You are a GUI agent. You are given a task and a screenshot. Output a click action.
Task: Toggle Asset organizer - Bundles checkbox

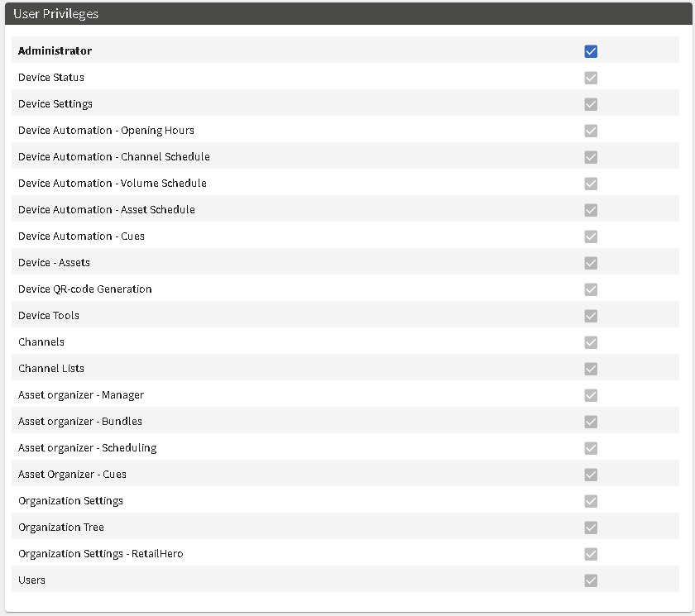591,422
